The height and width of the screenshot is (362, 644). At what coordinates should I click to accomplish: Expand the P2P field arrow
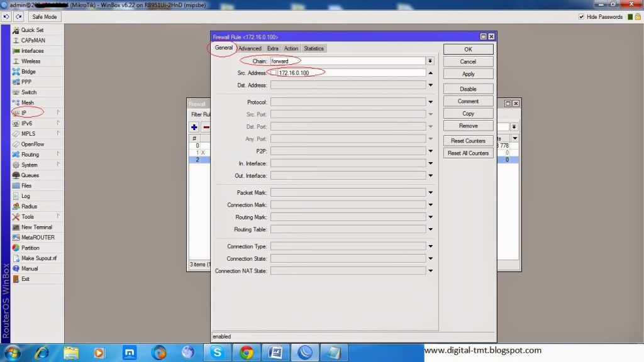point(430,151)
